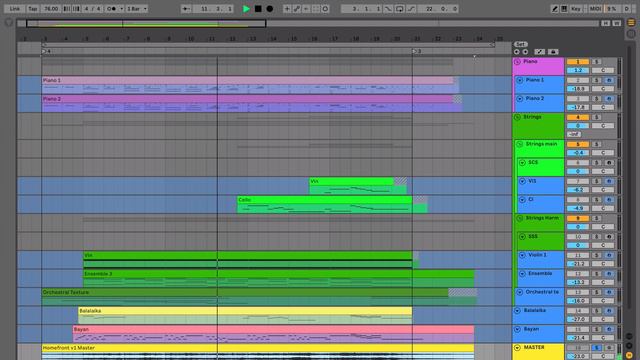This screenshot has height=360, width=640.
Task: Toggle the Punch-Out switch icon
Action: (411, 9)
